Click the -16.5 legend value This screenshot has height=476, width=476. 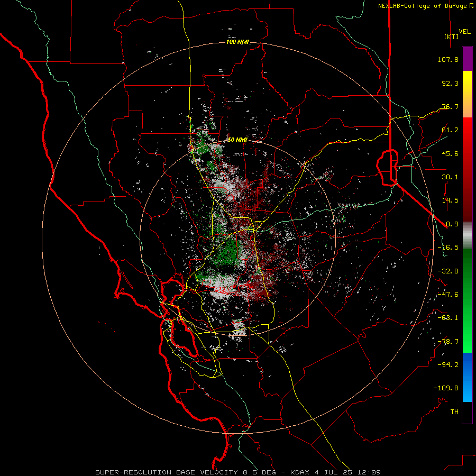(x=448, y=248)
